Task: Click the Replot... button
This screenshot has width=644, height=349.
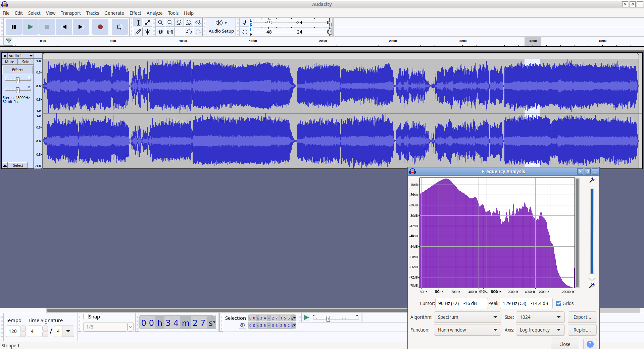Action: [x=582, y=330]
